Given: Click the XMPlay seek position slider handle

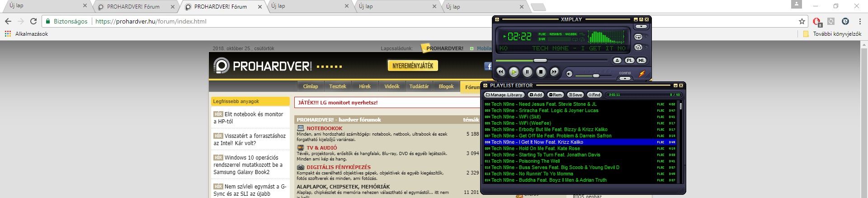Looking at the screenshot, I should tap(540, 60).
